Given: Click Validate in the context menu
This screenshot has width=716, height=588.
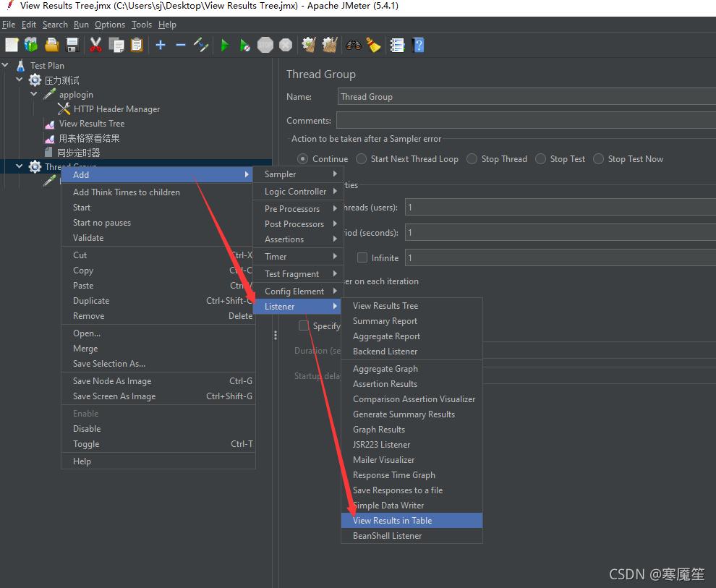Looking at the screenshot, I should coord(158,238).
